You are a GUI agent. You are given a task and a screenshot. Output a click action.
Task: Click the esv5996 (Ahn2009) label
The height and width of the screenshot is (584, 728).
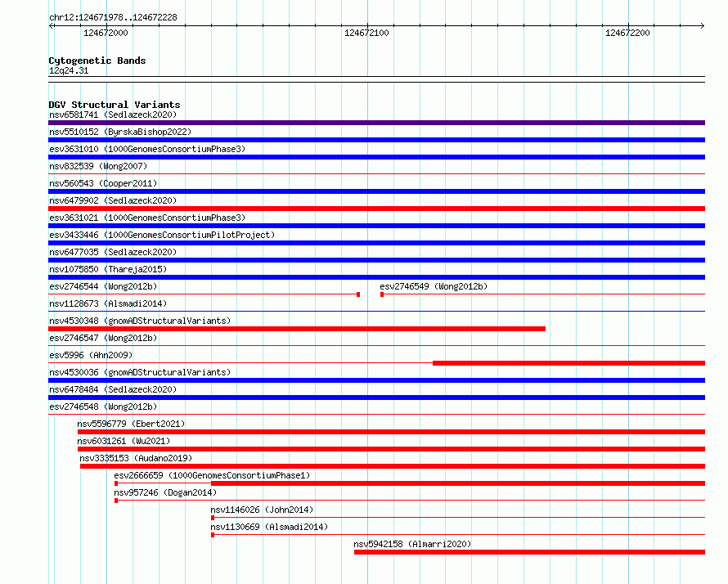pos(91,355)
